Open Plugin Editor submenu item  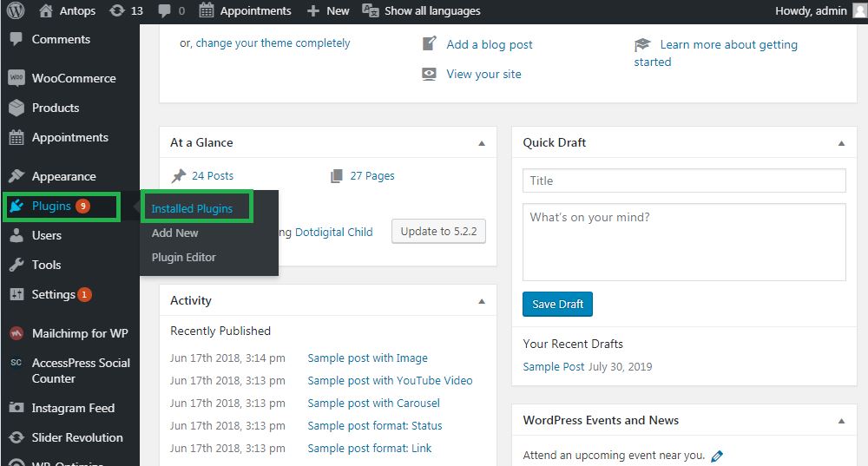point(184,258)
